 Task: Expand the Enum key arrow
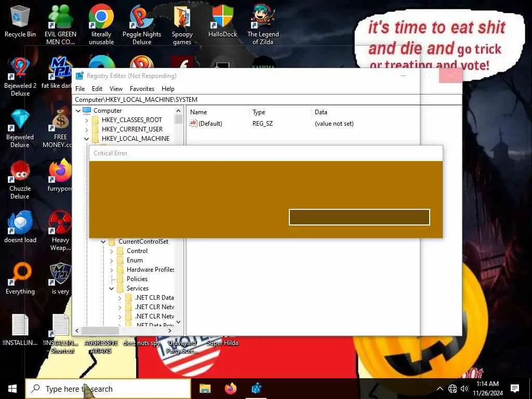coord(112,261)
